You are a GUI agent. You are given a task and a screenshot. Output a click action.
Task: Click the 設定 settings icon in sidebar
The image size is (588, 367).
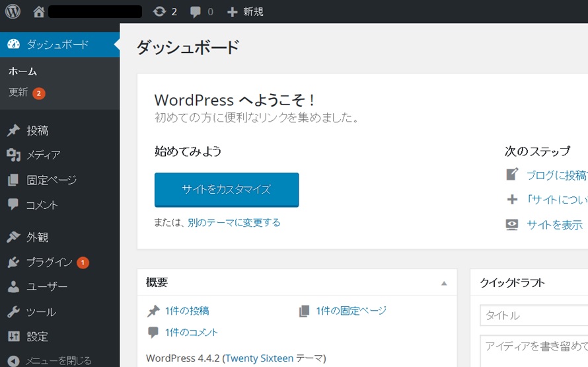tap(13, 336)
